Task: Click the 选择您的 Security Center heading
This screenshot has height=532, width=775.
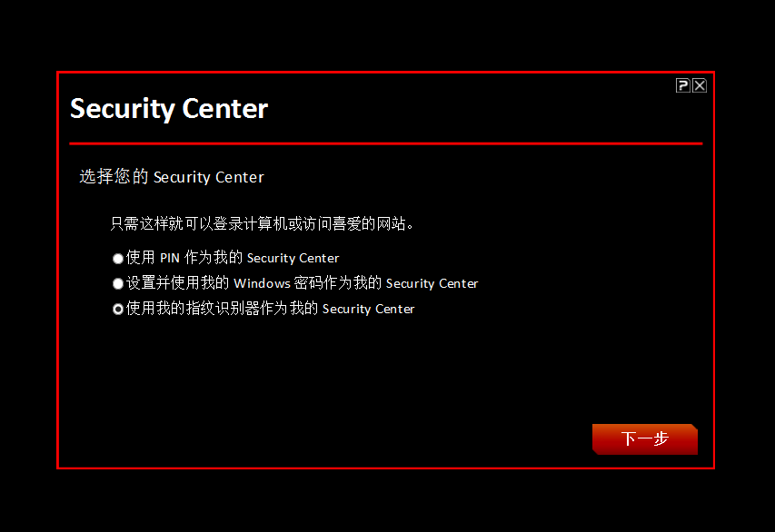Action: click(172, 177)
